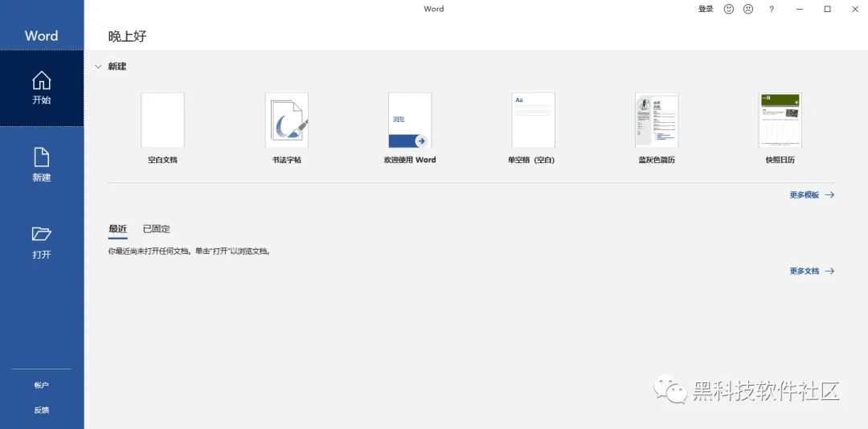Send a frown via sad face icon
Viewport: 868px width, 429px height.
pos(748,9)
